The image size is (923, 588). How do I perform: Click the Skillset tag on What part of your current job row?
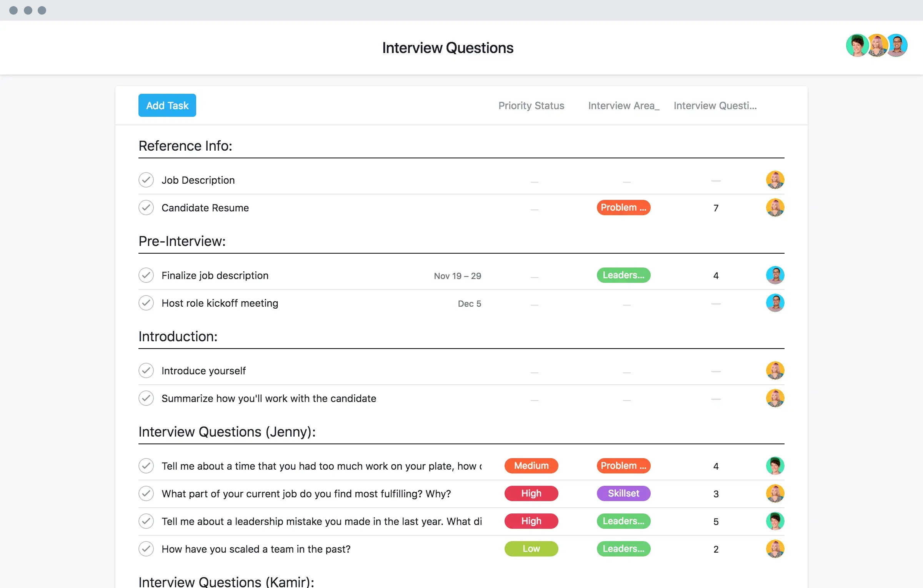[622, 493]
